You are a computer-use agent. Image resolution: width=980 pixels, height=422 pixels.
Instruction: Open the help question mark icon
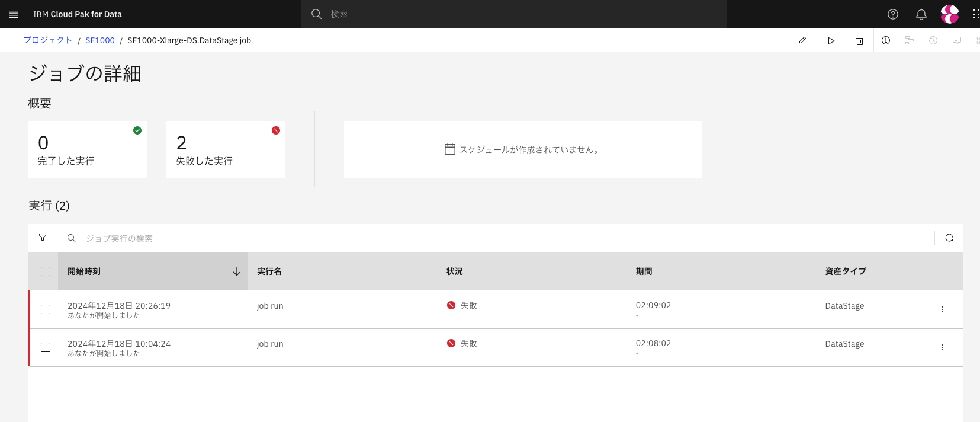point(893,14)
